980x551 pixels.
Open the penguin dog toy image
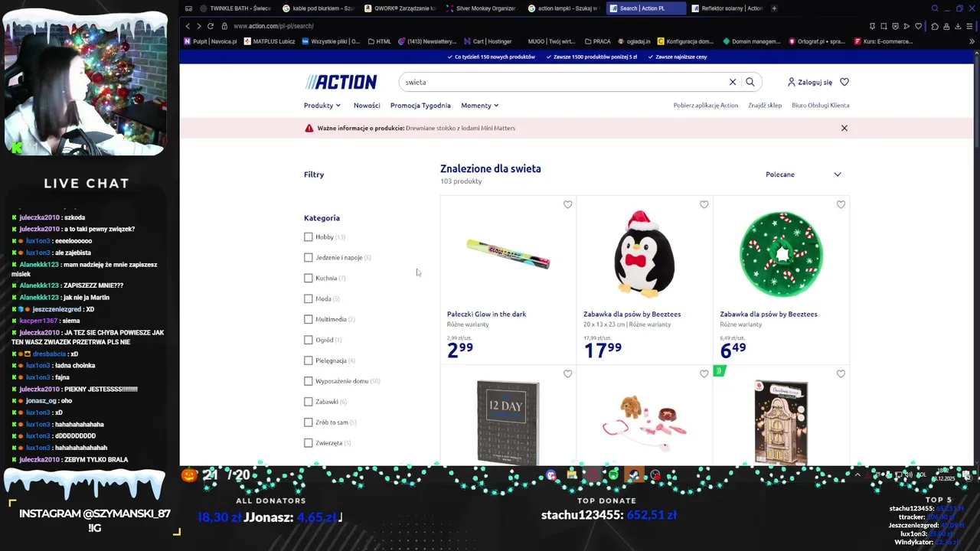pos(644,254)
